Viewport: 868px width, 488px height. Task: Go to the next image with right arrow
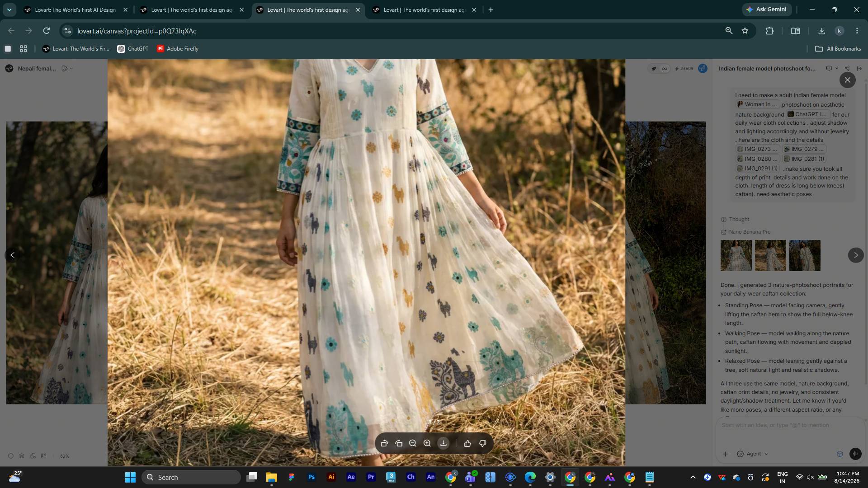(x=856, y=255)
